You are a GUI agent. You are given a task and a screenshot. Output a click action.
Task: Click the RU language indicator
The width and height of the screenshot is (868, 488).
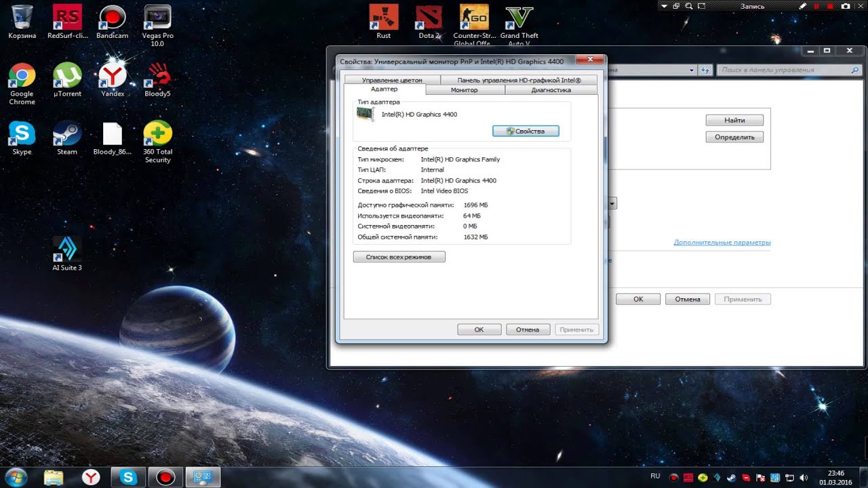click(655, 476)
